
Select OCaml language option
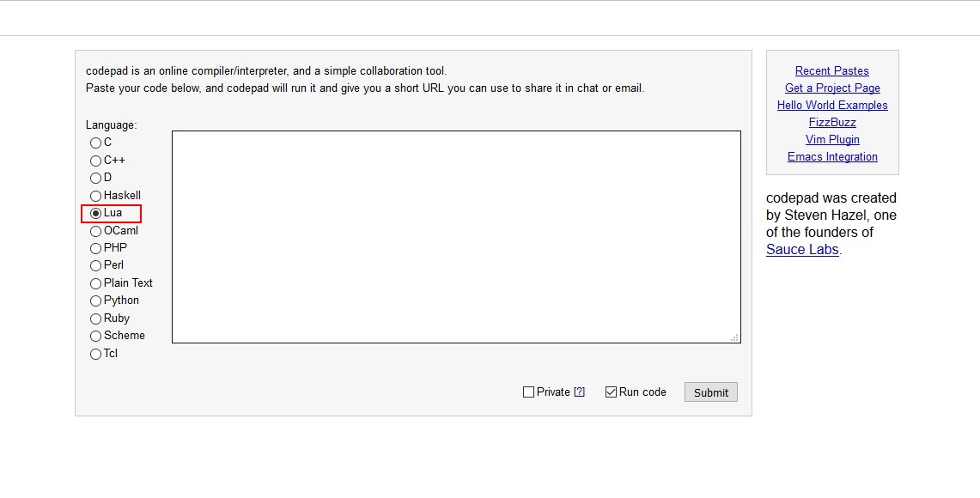click(95, 231)
